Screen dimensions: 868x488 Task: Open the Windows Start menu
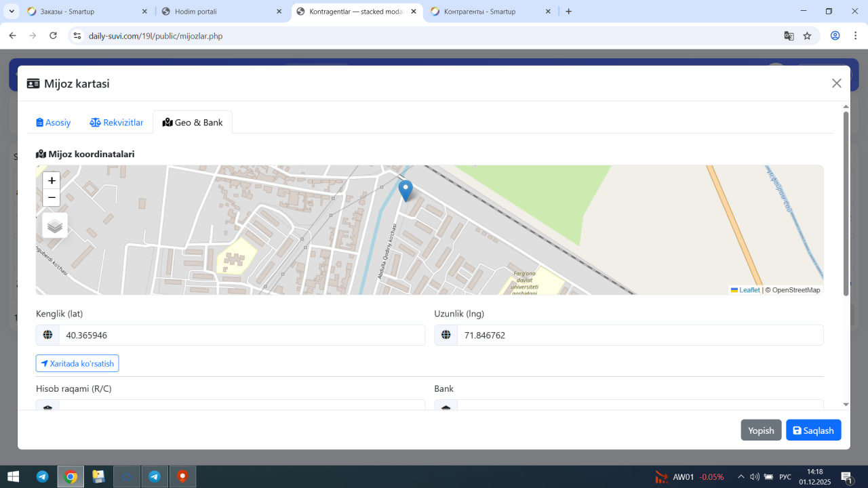pyautogui.click(x=13, y=476)
